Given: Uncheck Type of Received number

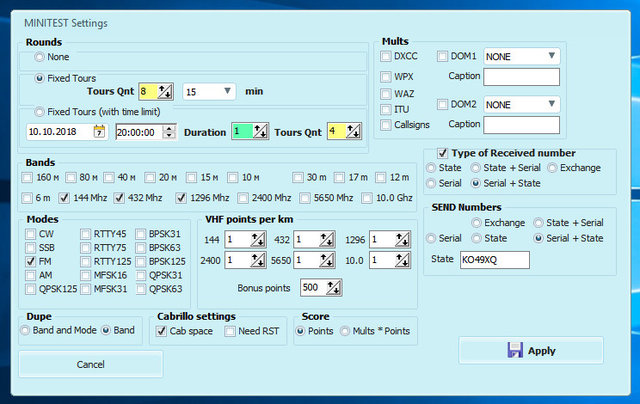Looking at the screenshot, I should point(442,153).
